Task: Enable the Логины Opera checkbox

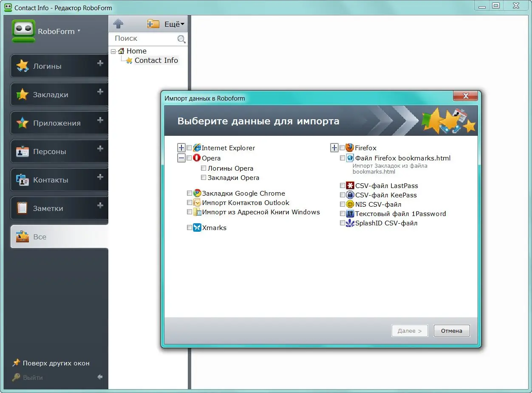Action: [204, 168]
